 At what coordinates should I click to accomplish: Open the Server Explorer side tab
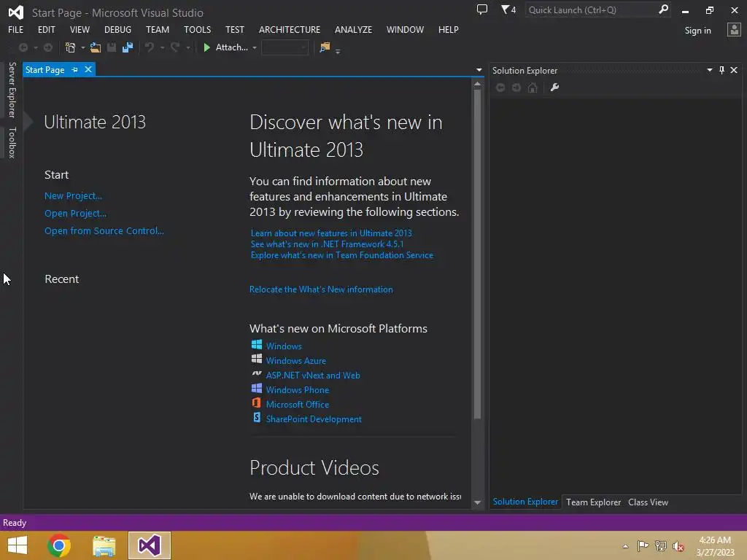click(12, 90)
